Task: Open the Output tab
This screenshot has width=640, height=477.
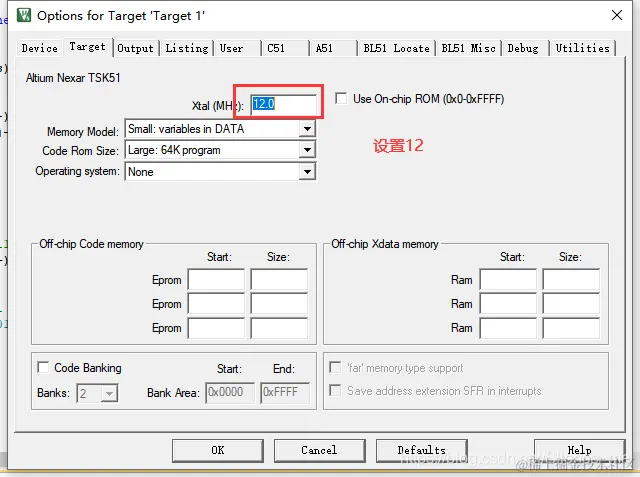Action: point(136,48)
